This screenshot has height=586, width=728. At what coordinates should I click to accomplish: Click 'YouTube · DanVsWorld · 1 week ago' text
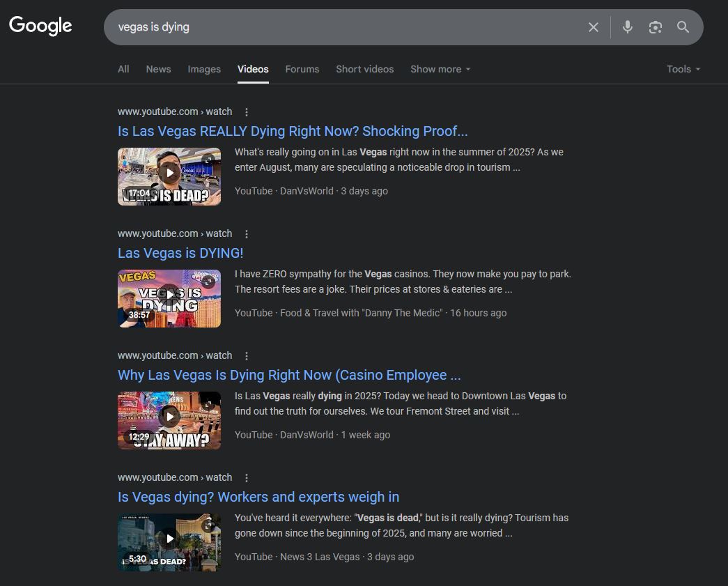(312, 435)
